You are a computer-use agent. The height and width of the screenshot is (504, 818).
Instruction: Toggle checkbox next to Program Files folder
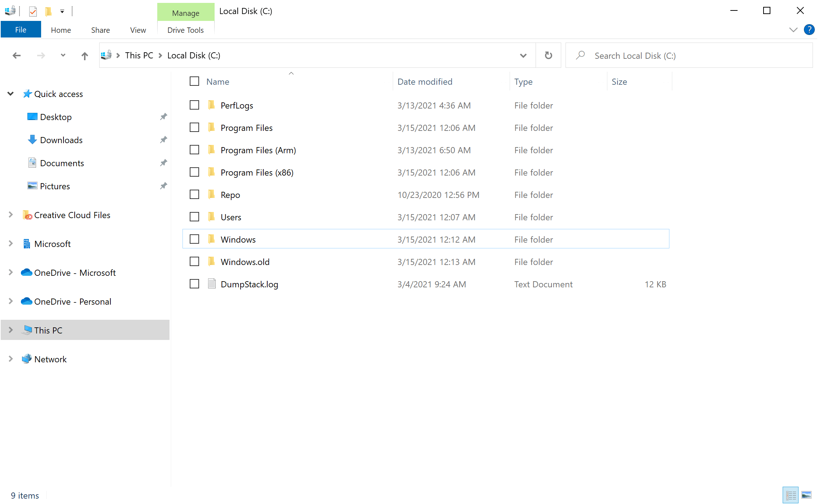tap(194, 127)
